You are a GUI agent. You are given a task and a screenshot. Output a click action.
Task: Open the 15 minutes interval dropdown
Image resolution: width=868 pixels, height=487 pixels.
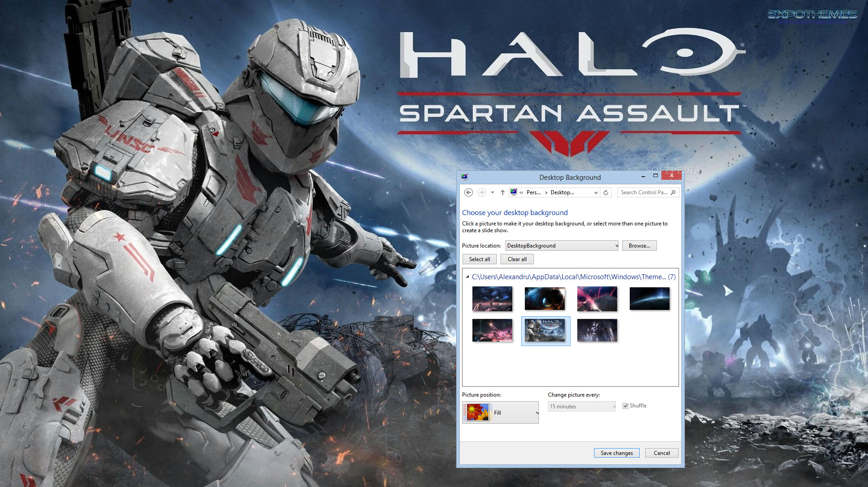coord(582,407)
